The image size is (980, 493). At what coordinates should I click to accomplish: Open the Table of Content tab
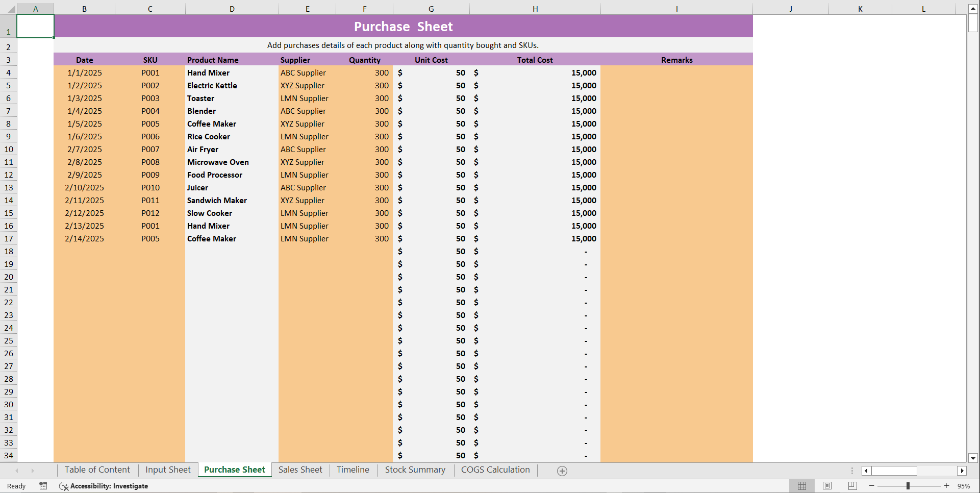[x=97, y=470]
